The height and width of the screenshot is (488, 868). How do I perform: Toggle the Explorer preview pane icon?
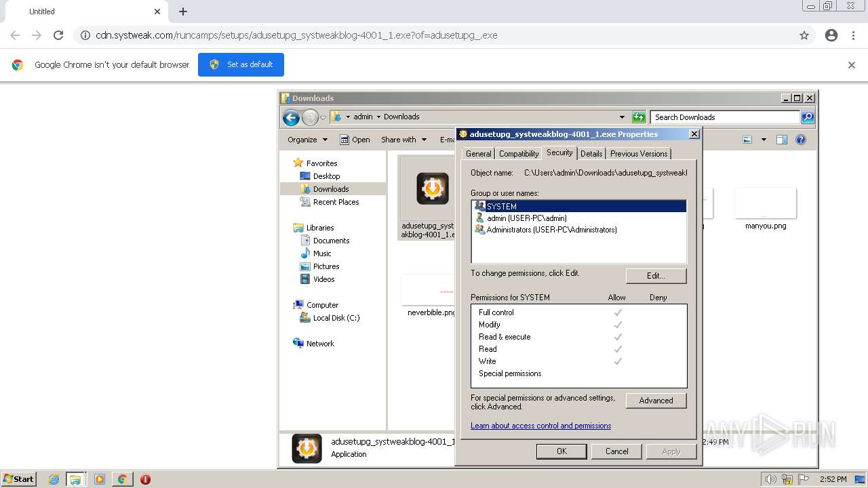[781, 140]
